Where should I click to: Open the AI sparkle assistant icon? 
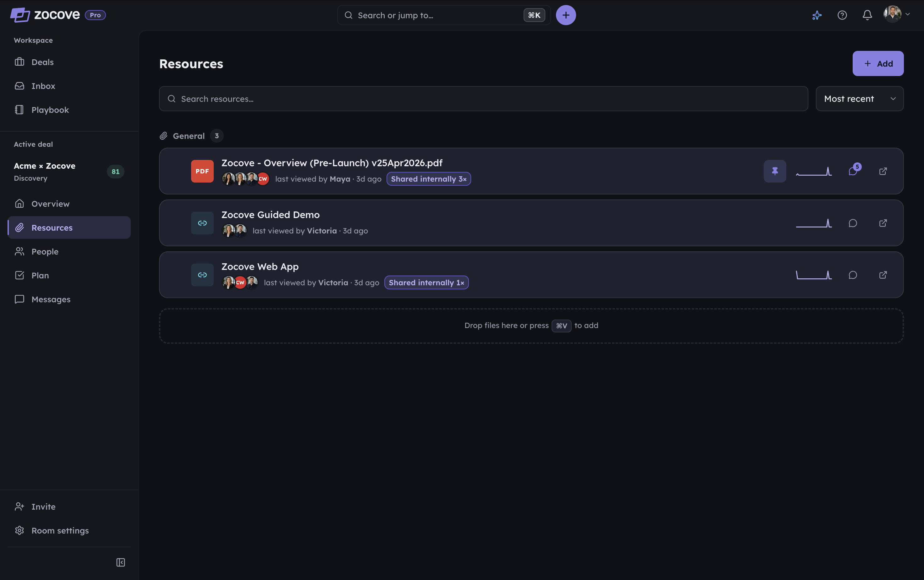(x=817, y=15)
